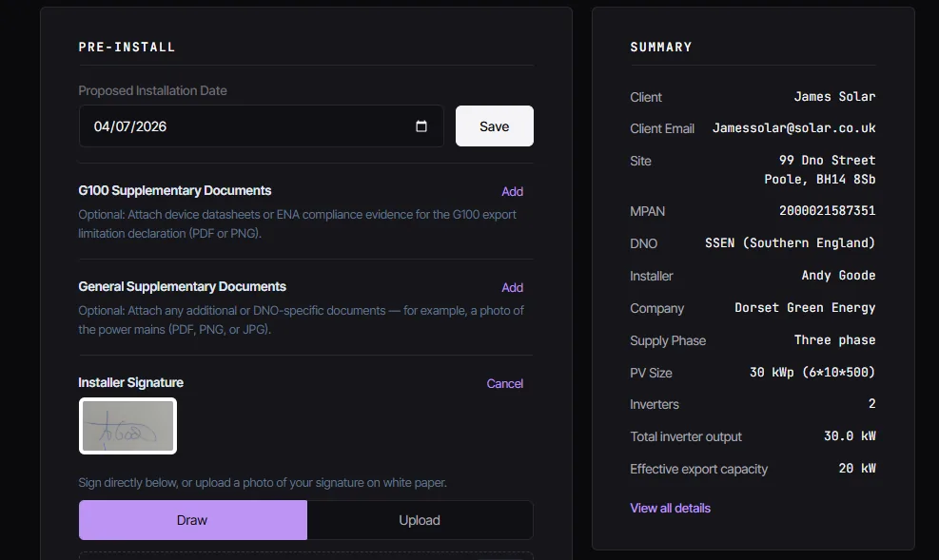Click the total inverter output 30.0 kW
This screenshot has height=560, width=939.
[x=850, y=436]
